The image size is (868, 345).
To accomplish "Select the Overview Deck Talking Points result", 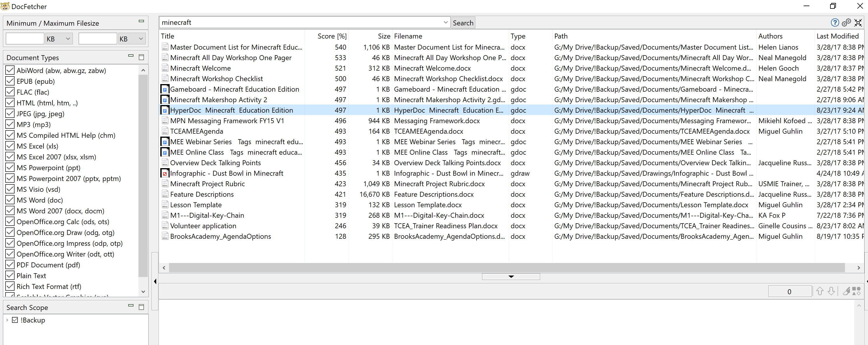I will [512, 163].
